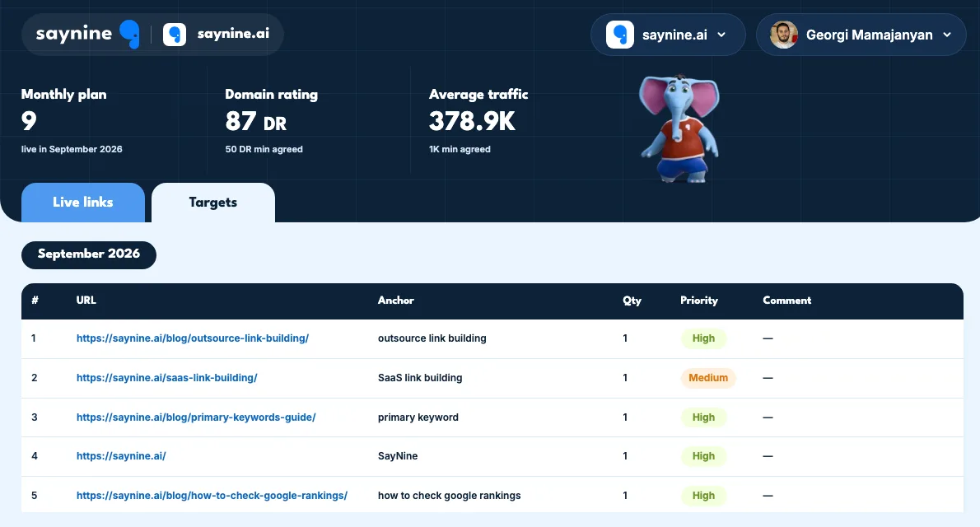Image resolution: width=980 pixels, height=527 pixels.
Task: Click '1K min agreed' text
Action: (x=460, y=149)
